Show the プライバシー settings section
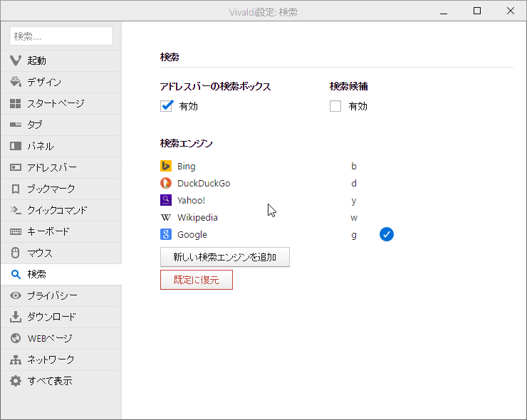 click(x=61, y=295)
